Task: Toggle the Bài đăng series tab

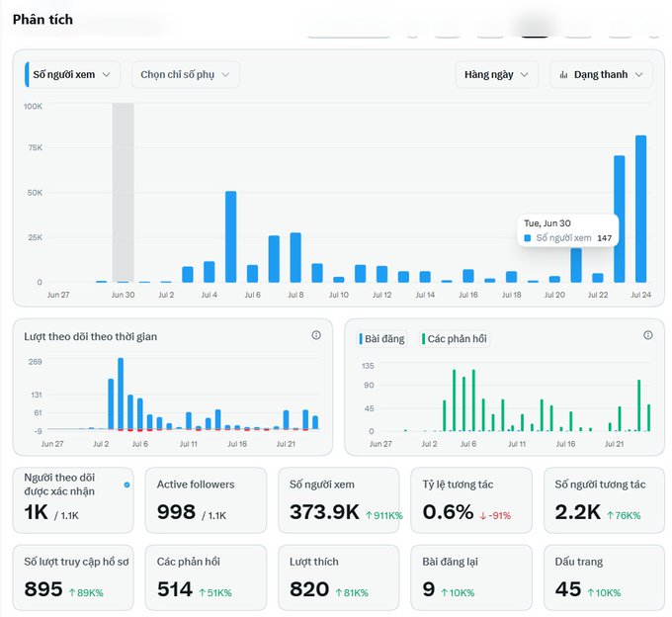Action: click(x=382, y=339)
